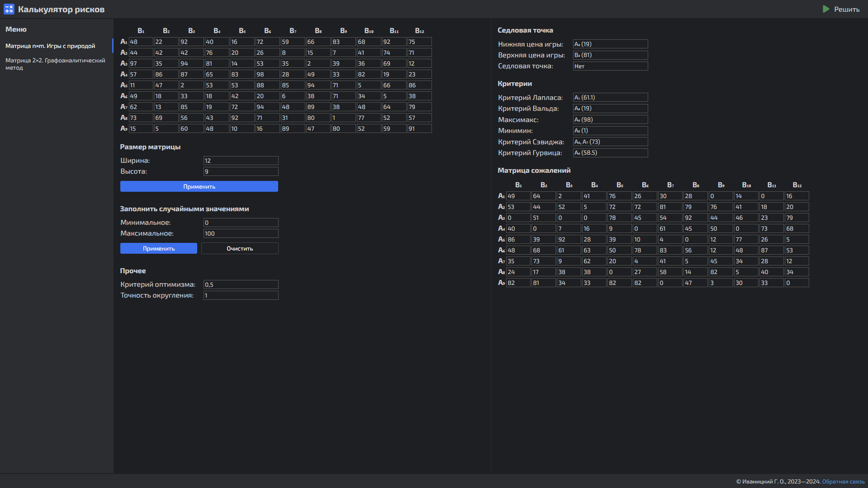Select regret matrix cell A5 B3 with value 92
The image size is (868, 488).
[569, 239]
